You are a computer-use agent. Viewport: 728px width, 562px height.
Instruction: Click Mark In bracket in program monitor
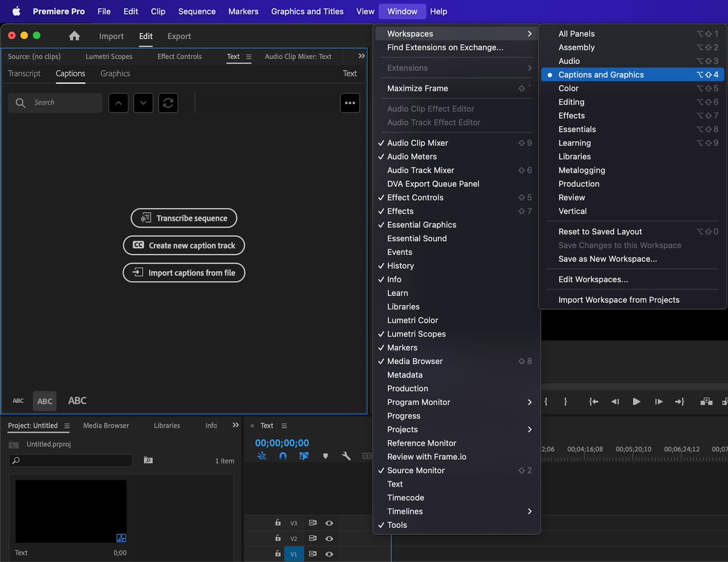(546, 401)
